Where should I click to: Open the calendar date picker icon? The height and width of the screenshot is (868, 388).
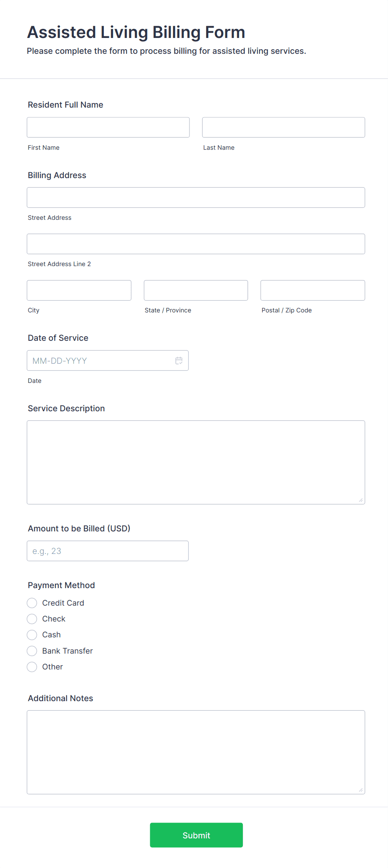tap(179, 361)
